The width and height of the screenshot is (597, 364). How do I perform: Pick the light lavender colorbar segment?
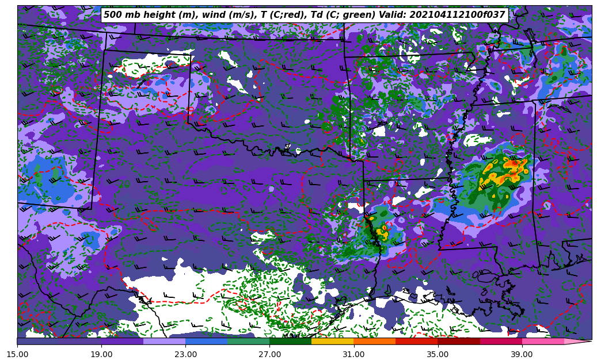coord(164,341)
